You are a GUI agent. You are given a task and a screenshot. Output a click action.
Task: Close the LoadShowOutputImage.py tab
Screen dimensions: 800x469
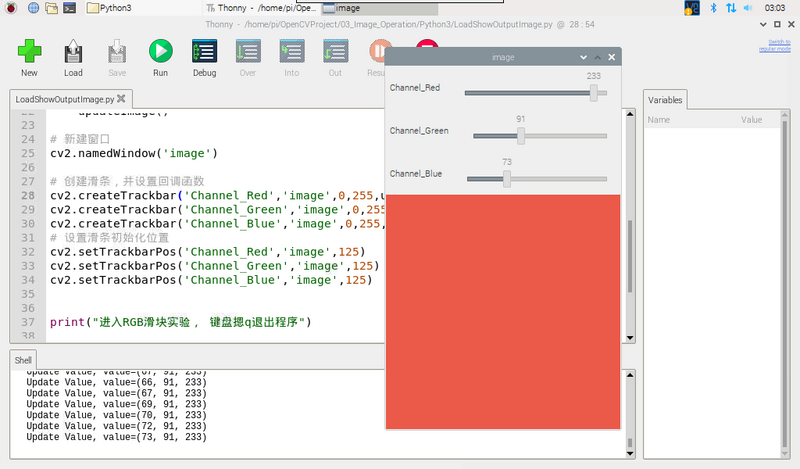coord(121,98)
